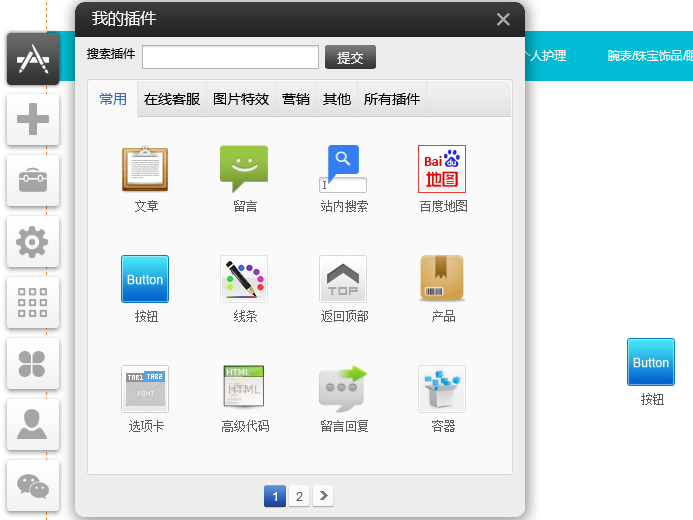This screenshot has height=520, width=693.
Task: Select the 选项卡 tab plugin icon
Action: point(145,389)
